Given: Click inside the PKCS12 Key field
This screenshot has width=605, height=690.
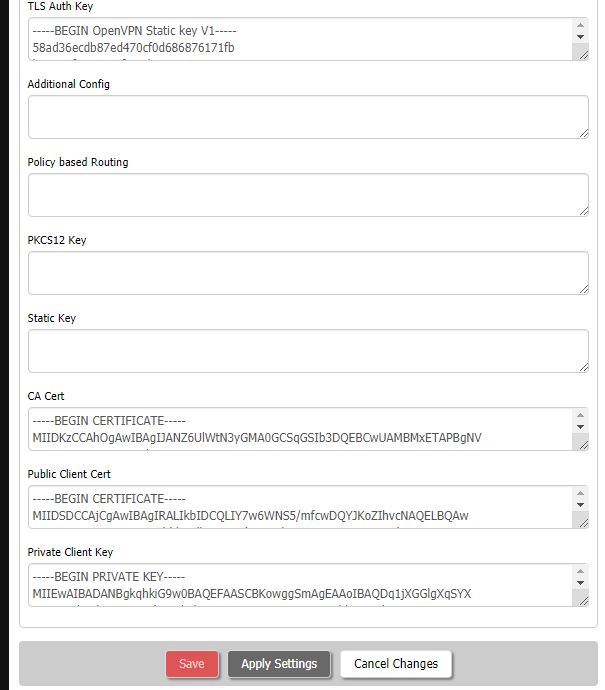Looking at the screenshot, I should click(308, 273).
